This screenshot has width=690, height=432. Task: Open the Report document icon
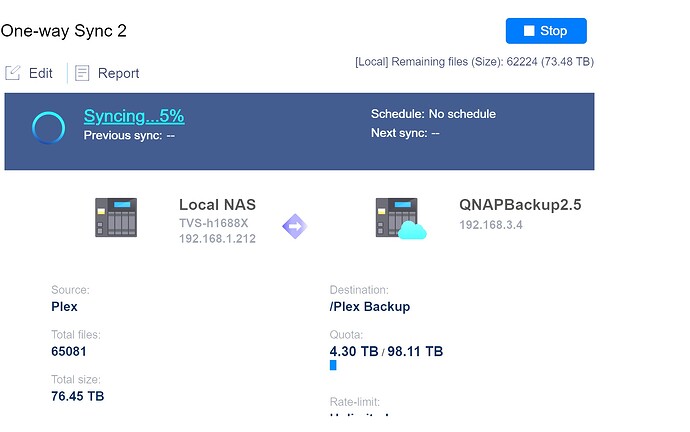click(x=82, y=73)
